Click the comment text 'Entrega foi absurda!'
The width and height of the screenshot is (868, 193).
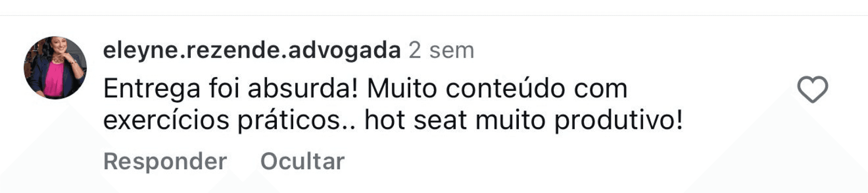[x=231, y=89]
